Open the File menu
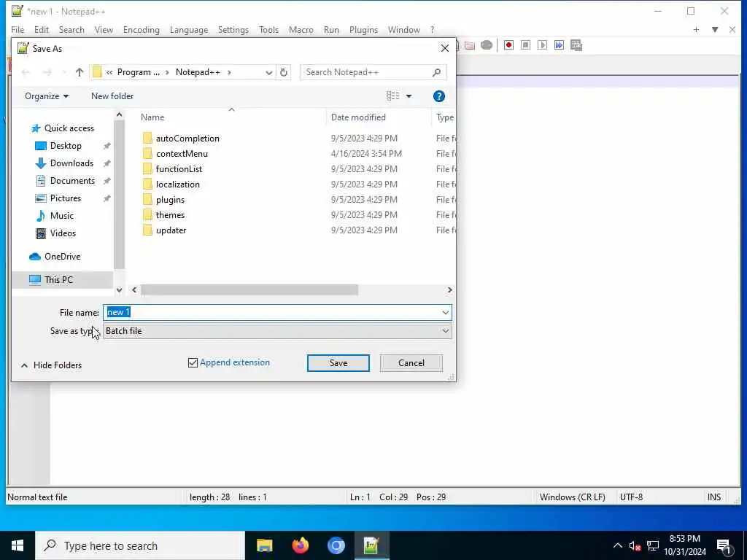Viewport: 747px width, 560px height. 18,29
